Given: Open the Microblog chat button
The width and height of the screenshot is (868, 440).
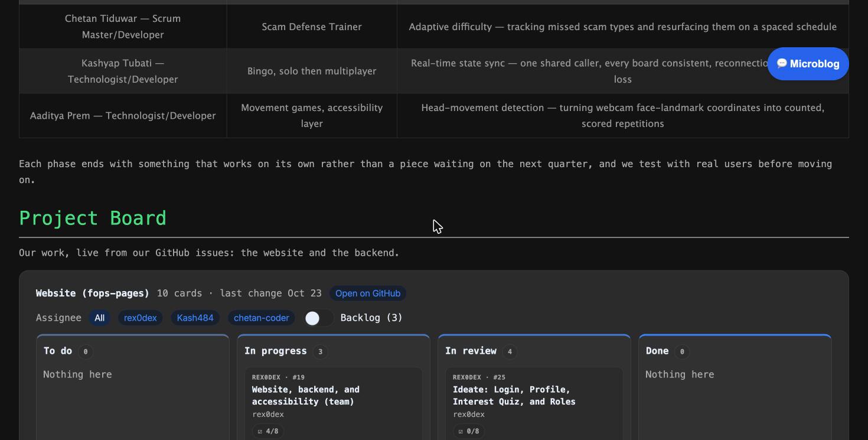Looking at the screenshot, I should (808, 64).
